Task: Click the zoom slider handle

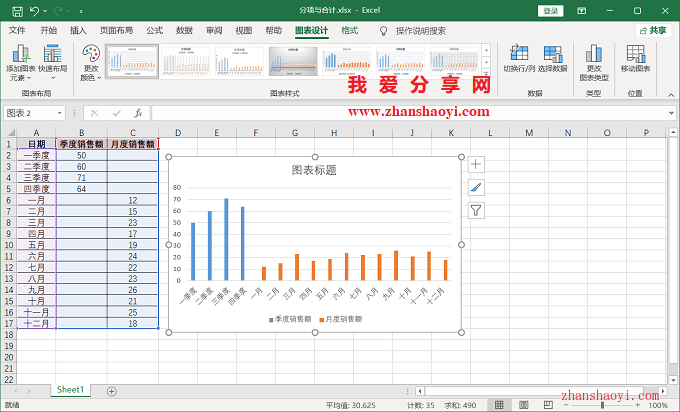Action: click(x=602, y=405)
